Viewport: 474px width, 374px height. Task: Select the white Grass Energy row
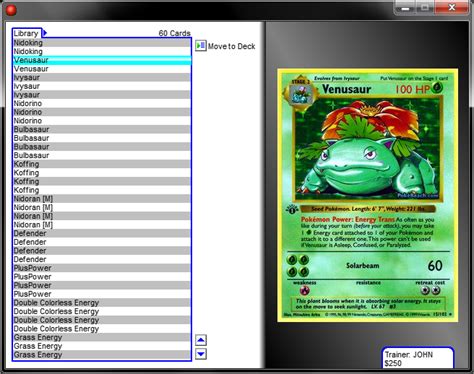pos(102,346)
